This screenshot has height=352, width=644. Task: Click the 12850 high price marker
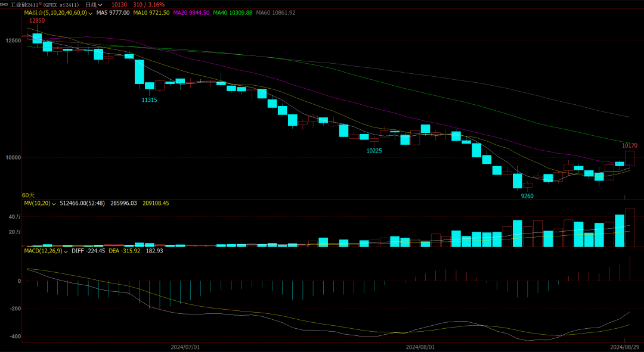pyautogui.click(x=37, y=21)
